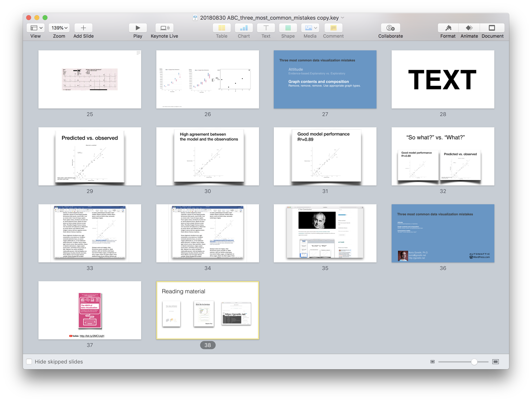Select slide 32 So what vs What

tap(443, 156)
